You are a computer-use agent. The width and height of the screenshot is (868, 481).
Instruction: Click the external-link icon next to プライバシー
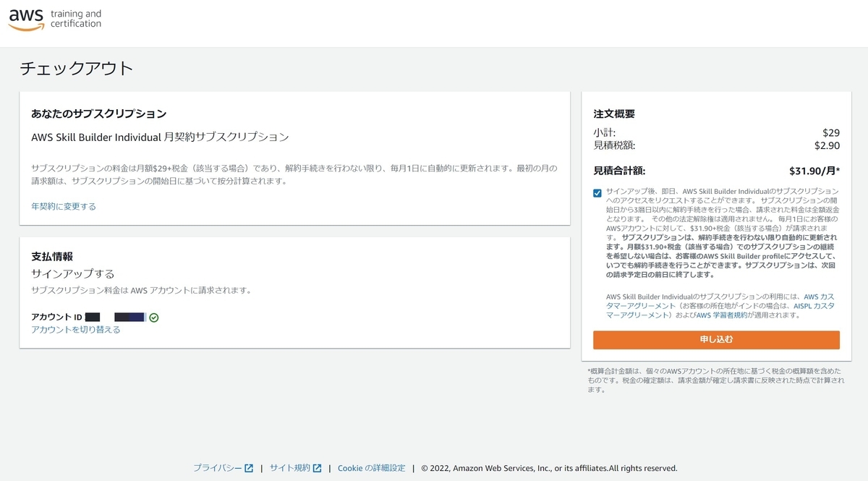click(249, 468)
